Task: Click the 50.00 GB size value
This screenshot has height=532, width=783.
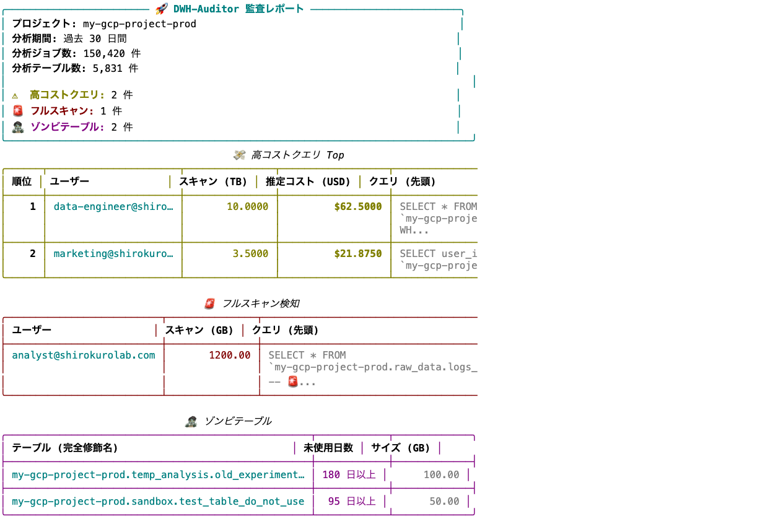Action: pos(445,502)
